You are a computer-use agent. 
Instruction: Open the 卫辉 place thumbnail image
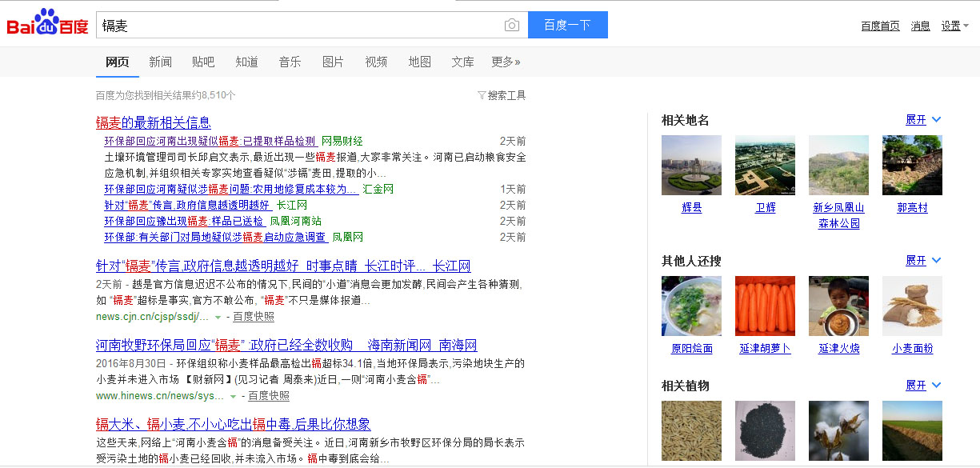pyautogui.click(x=765, y=165)
